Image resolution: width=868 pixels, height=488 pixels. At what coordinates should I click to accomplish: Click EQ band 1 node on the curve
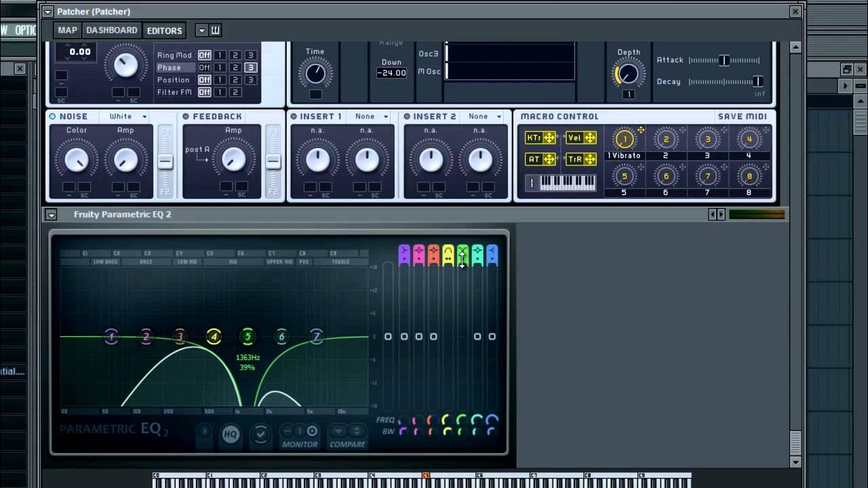click(112, 336)
